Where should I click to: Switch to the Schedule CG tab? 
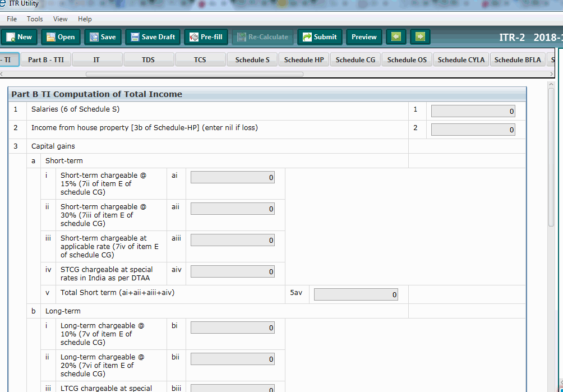pos(355,59)
